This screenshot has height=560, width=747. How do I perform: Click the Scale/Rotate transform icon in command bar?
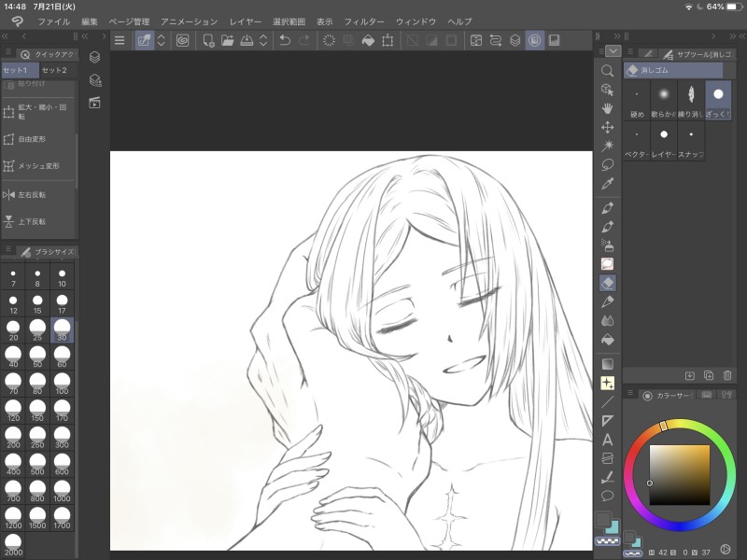(388, 40)
